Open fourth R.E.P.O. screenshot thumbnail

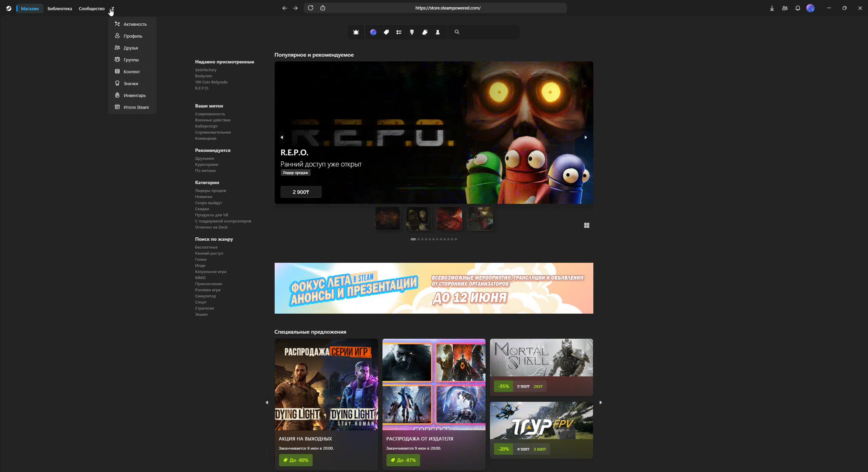pyautogui.click(x=480, y=219)
